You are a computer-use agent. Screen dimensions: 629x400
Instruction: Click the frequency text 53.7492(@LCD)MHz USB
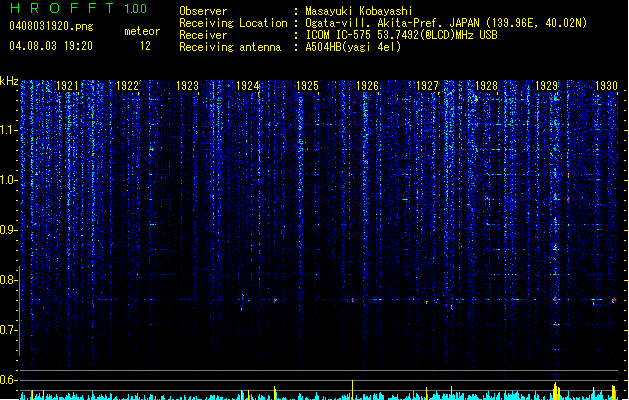pyautogui.click(x=437, y=35)
